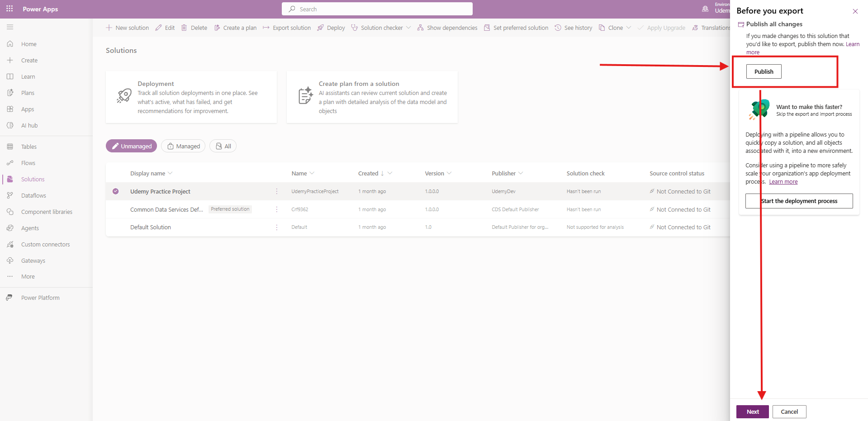Open Publisher column header dropdown
Image resolution: width=868 pixels, height=421 pixels.
[x=521, y=173]
